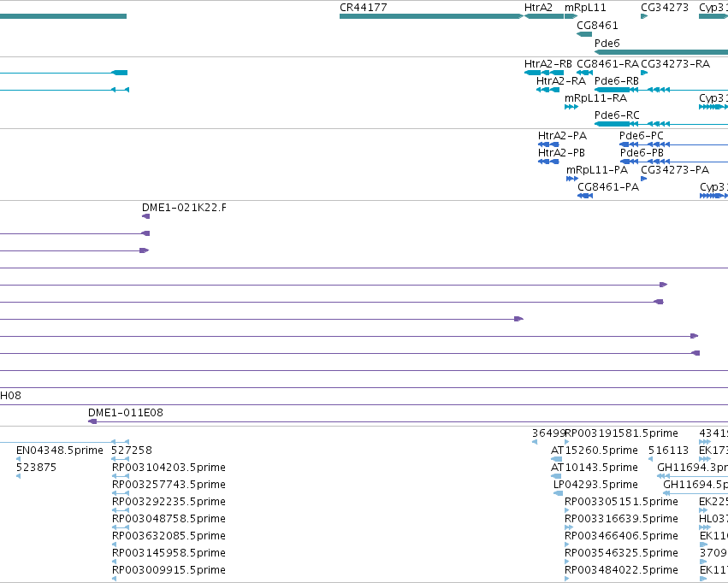Click EST label RP003484022.5prime
Image resolution: width=728 pixels, height=583 pixels.
(621, 570)
